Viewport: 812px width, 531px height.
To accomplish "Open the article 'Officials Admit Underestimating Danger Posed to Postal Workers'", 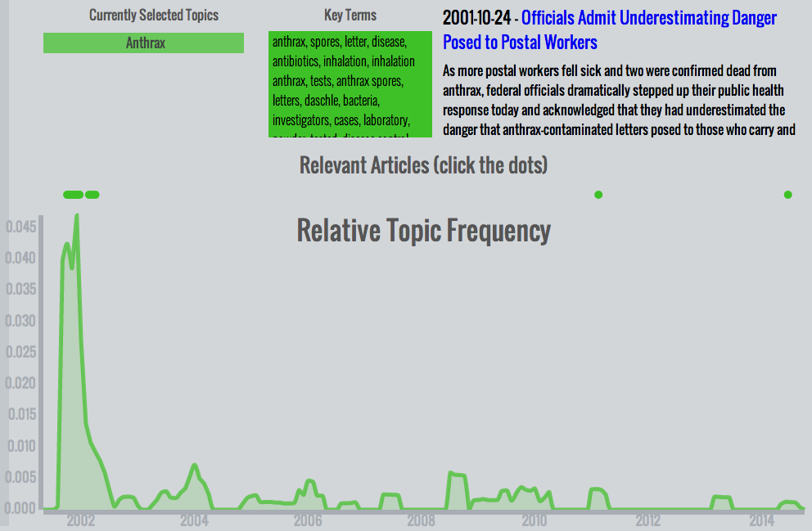I will pyautogui.click(x=609, y=29).
